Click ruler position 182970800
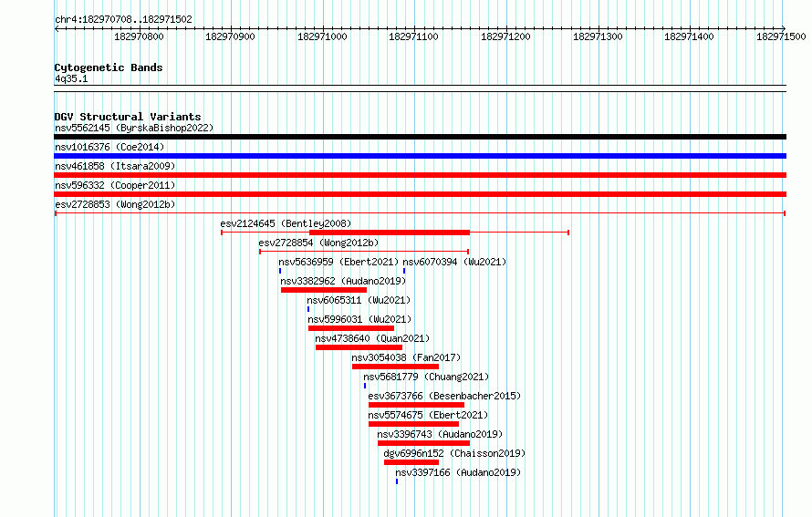 [x=139, y=36]
